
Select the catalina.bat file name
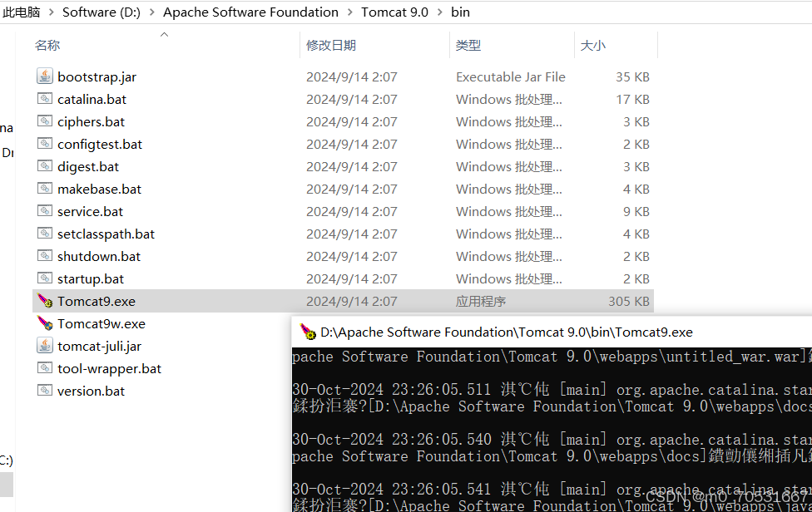click(92, 99)
